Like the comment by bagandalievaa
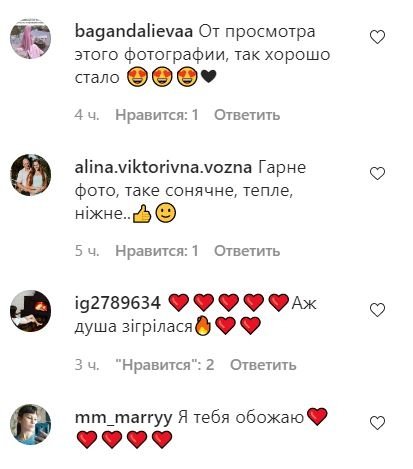The image size is (413, 469). coord(377,37)
